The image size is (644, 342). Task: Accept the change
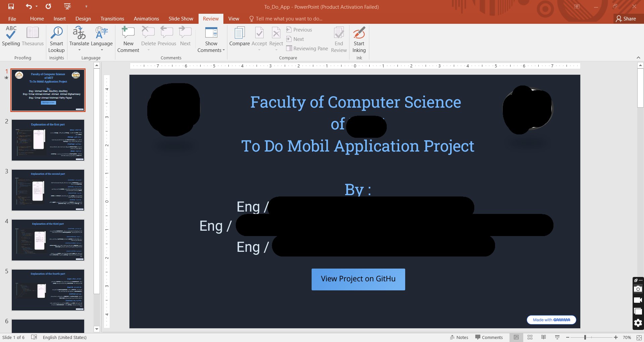pyautogui.click(x=259, y=33)
